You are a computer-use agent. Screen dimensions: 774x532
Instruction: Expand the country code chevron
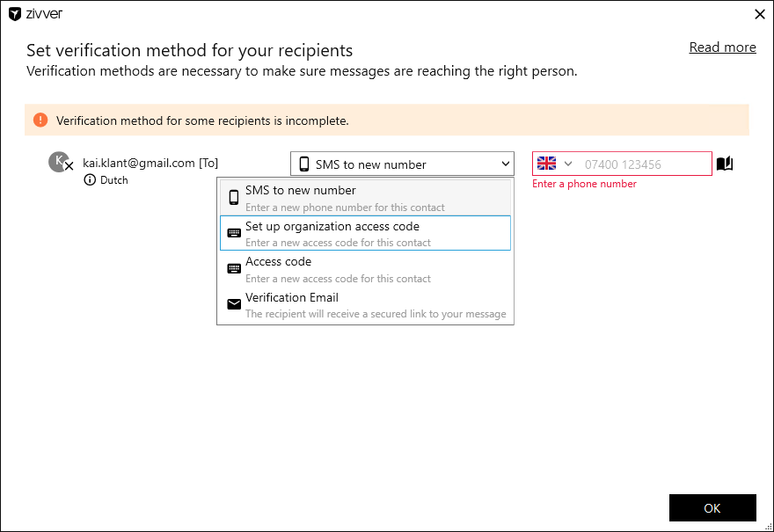point(568,164)
